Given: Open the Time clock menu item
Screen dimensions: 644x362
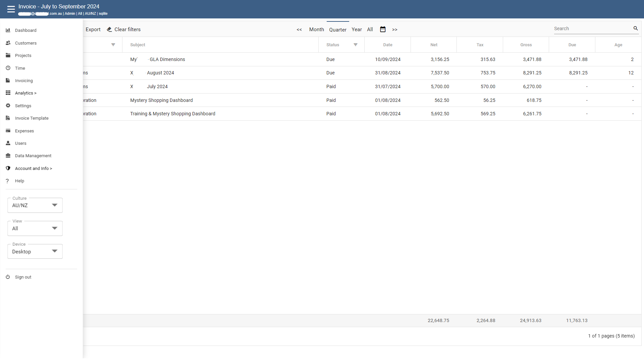Looking at the screenshot, I should (20, 68).
